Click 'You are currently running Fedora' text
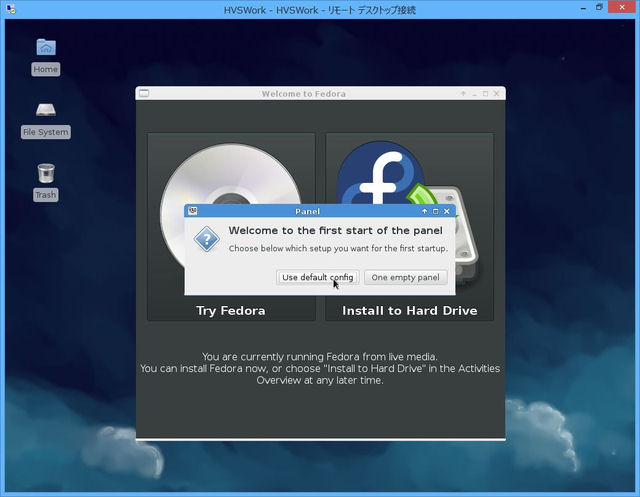 click(320, 357)
